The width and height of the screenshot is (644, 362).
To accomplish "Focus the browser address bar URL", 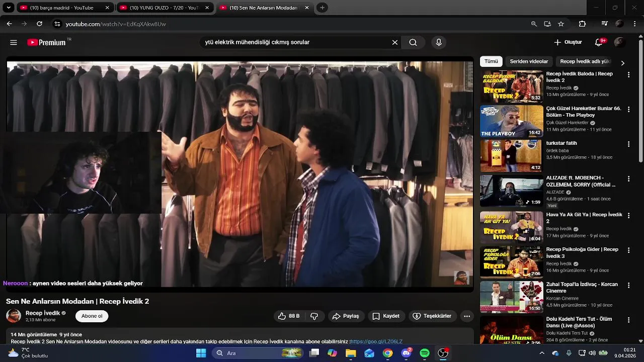I will click(x=115, y=24).
